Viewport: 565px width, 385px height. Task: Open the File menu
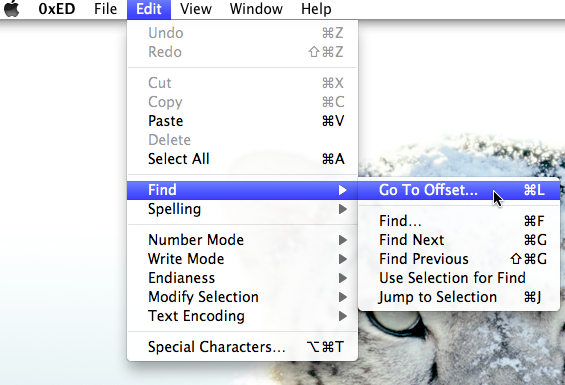tap(105, 9)
